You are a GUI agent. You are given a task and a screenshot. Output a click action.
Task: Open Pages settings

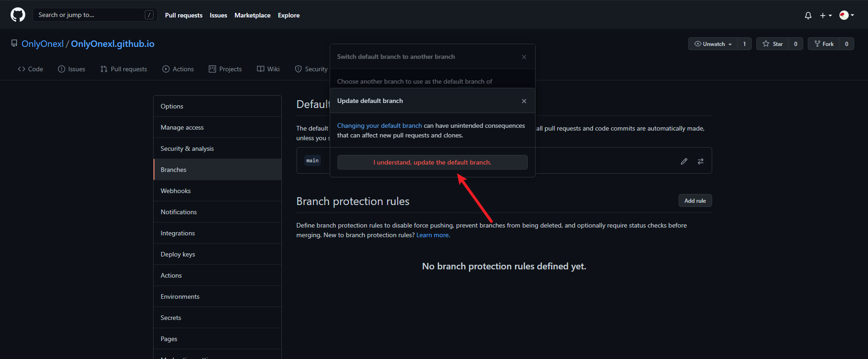point(217,339)
